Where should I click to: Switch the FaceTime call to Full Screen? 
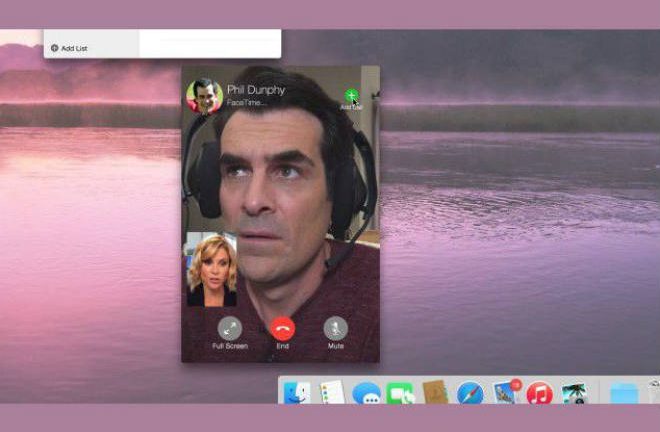coord(229,328)
